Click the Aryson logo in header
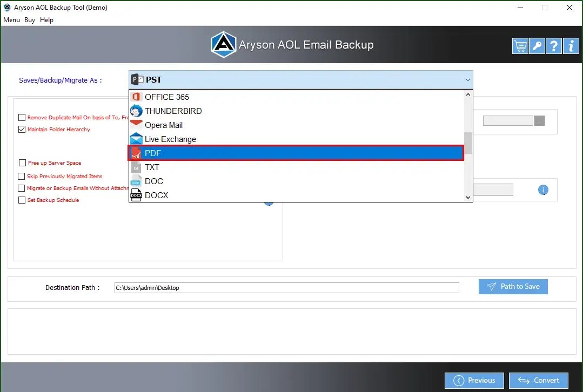 [x=224, y=45]
